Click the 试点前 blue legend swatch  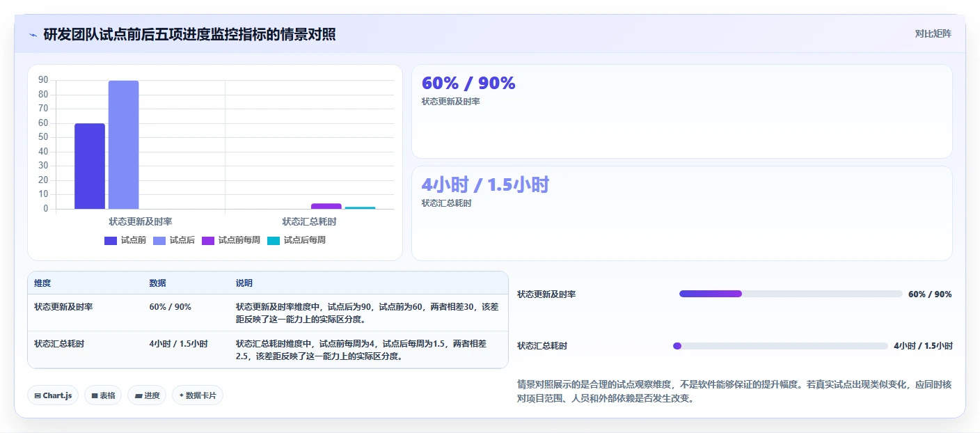coord(111,240)
